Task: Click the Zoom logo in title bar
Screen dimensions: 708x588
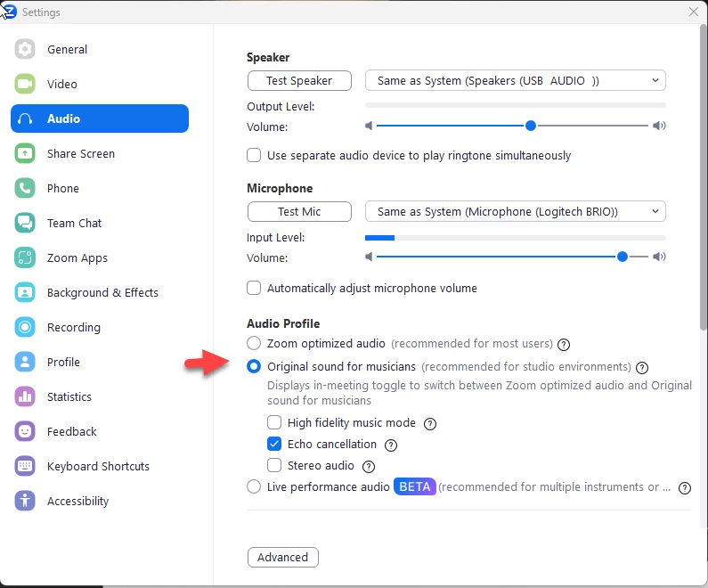Action: [x=9, y=12]
